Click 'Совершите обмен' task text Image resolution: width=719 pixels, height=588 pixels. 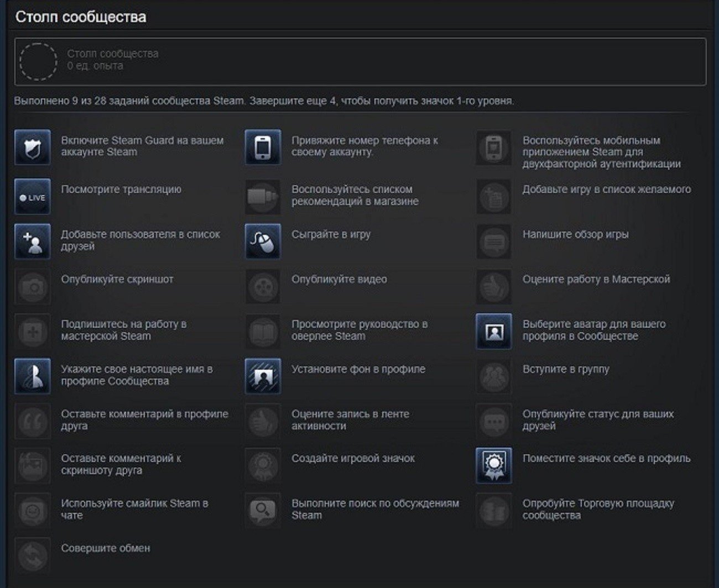(x=106, y=549)
